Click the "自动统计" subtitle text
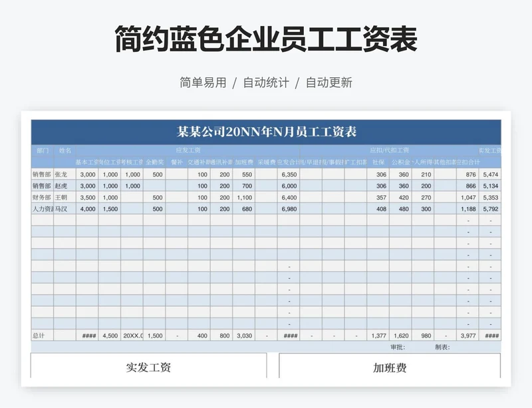Viewport: 532px width, 408px height. click(266, 83)
